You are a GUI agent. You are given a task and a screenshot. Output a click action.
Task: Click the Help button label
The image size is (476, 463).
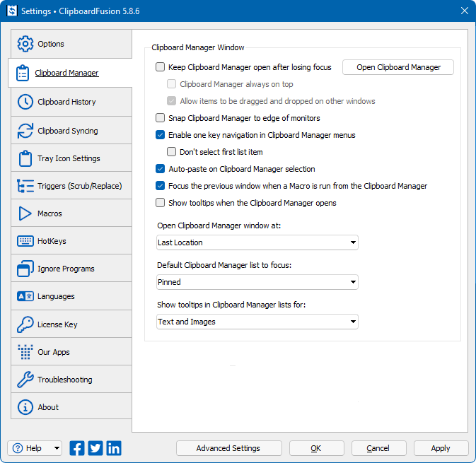[33, 448]
